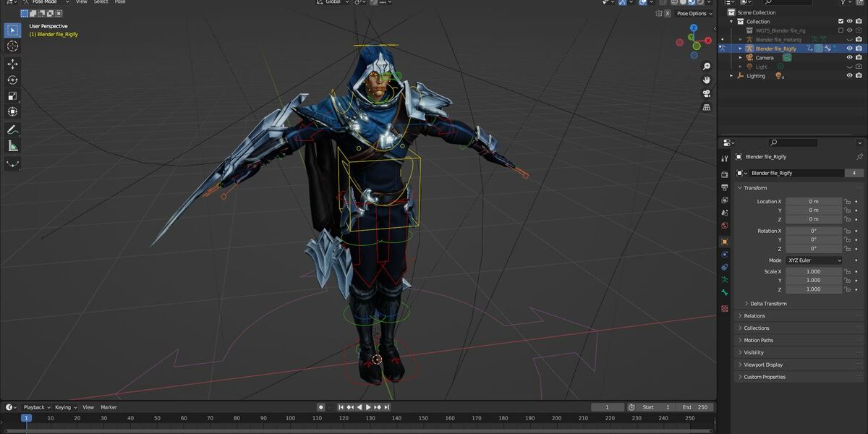Open the viewport View menu
Screen dimensions: 868x434
(82, 2)
